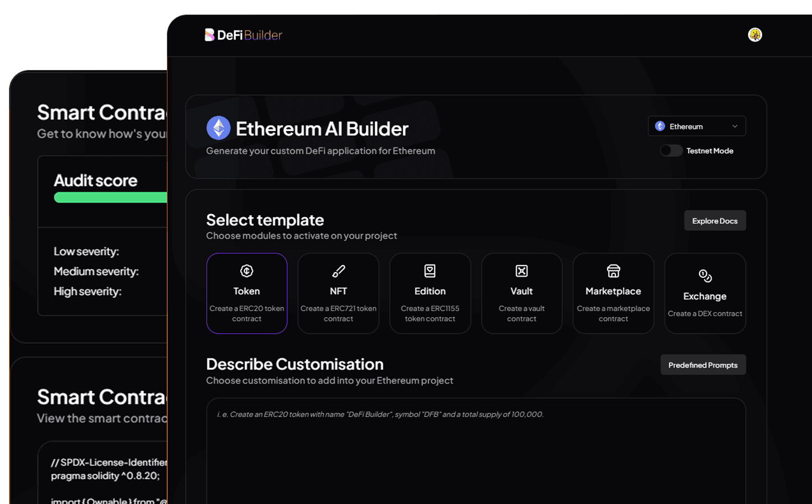Click the 'Medium severity:' label in audit panel
This screenshot has height=504, width=812.
click(96, 272)
